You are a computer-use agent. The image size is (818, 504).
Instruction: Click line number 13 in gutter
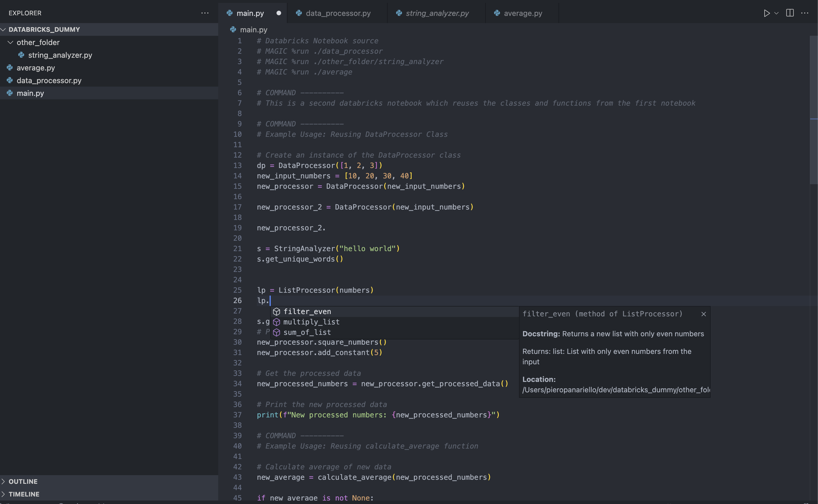tap(237, 165)
